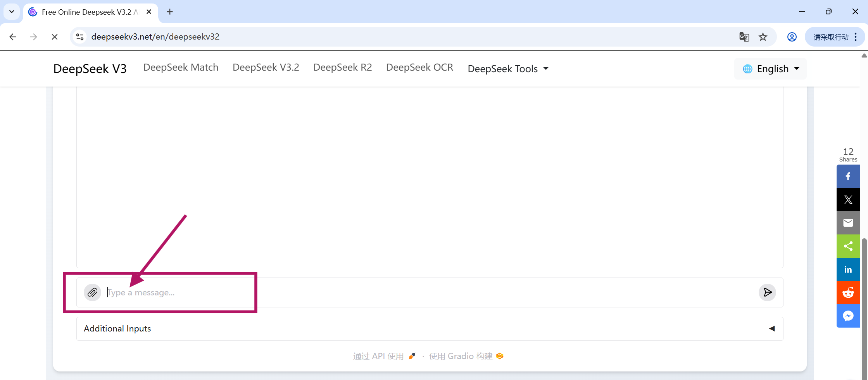Expand the Additional Inputs section

point(430,329)
